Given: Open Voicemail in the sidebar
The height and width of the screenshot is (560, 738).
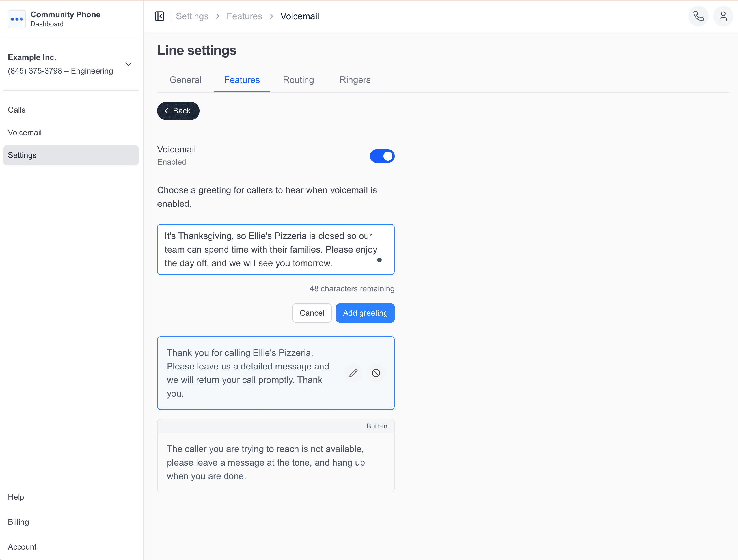Looking at the screenshot, I should 25,132.
